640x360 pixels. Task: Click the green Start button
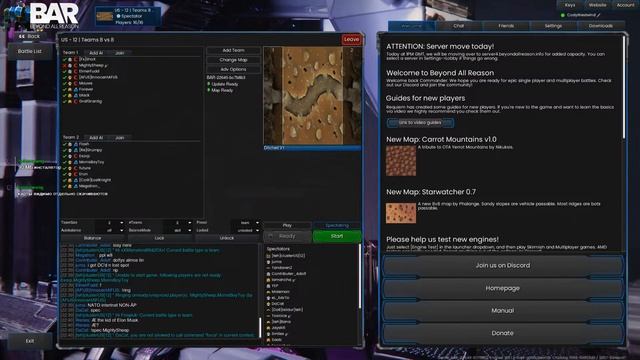pyautogui.click(x=337, y=236)
